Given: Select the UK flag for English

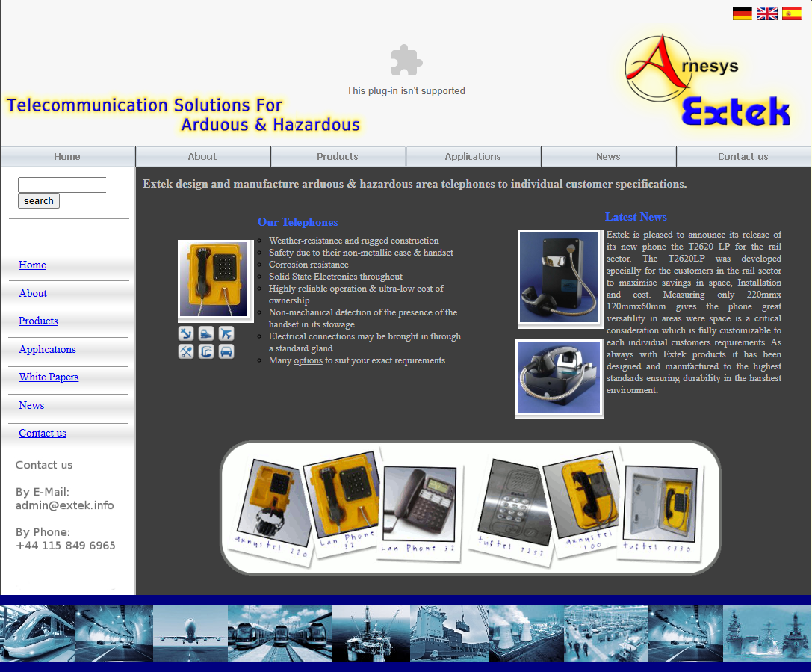Looking at the screenshot, I should [766, 13].
